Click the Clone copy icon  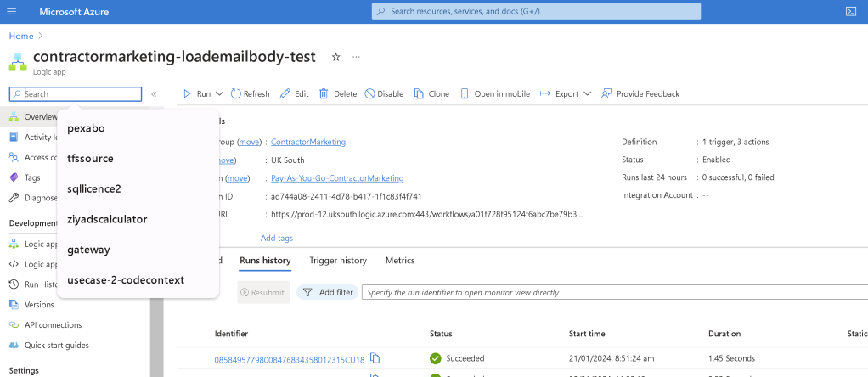[x=419, y=93]
